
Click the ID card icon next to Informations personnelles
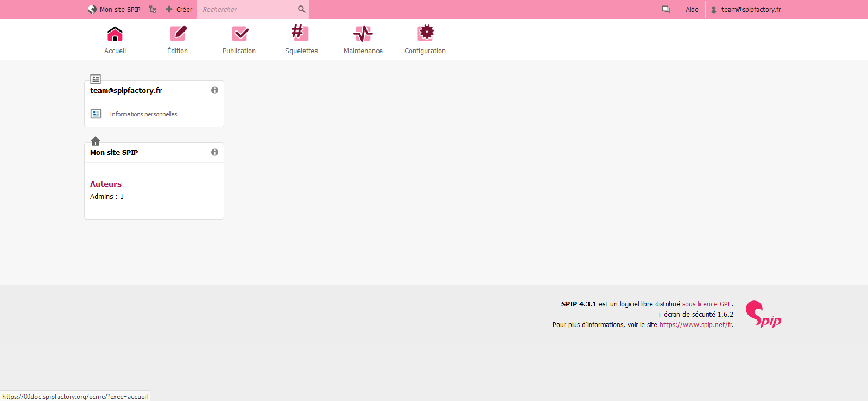coord(96,114)
